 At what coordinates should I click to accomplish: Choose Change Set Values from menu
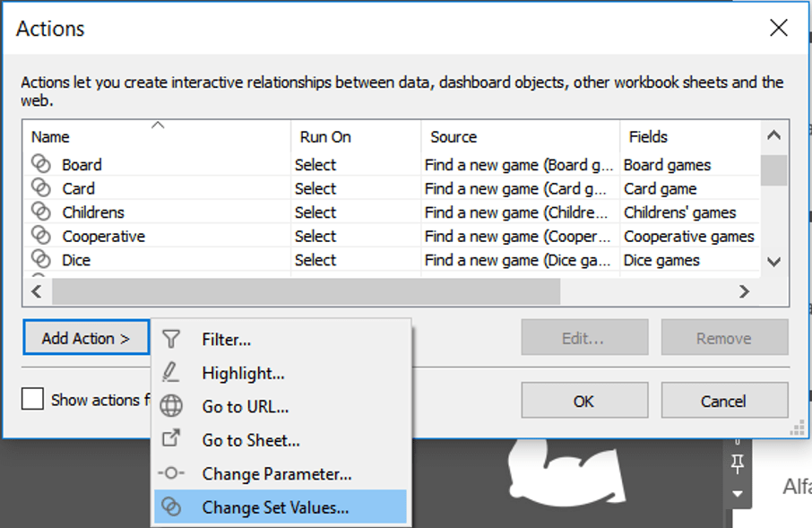click(x=275, y=507)
